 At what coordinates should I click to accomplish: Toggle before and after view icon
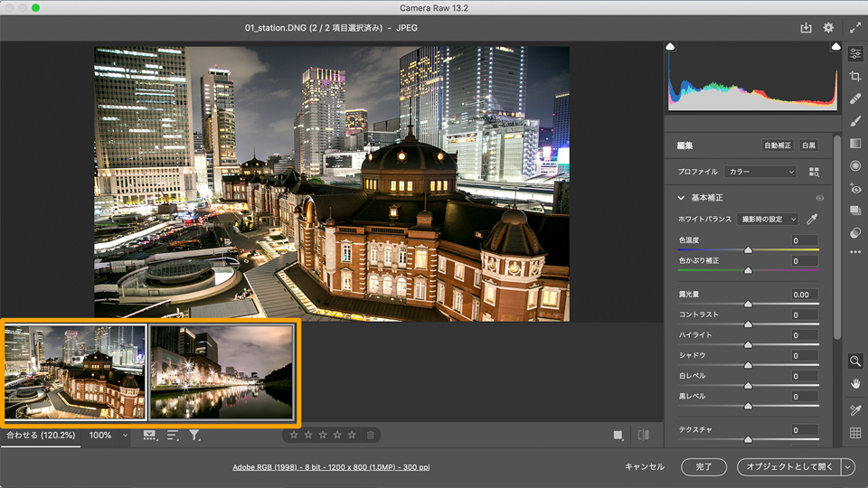(643, 435)
